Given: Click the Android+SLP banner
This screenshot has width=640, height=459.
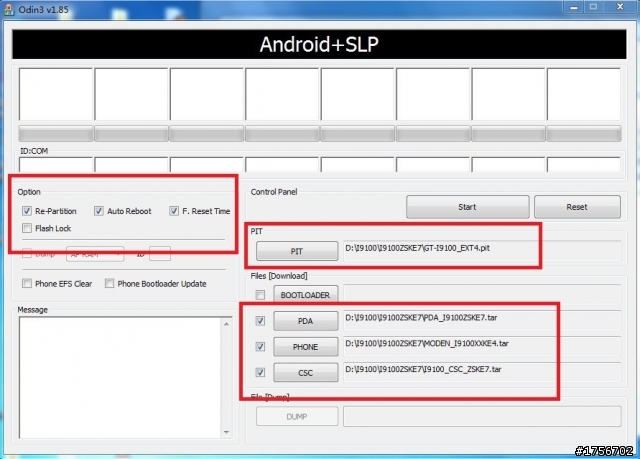Looking at the screenshot, I should [x=319, y=44].
